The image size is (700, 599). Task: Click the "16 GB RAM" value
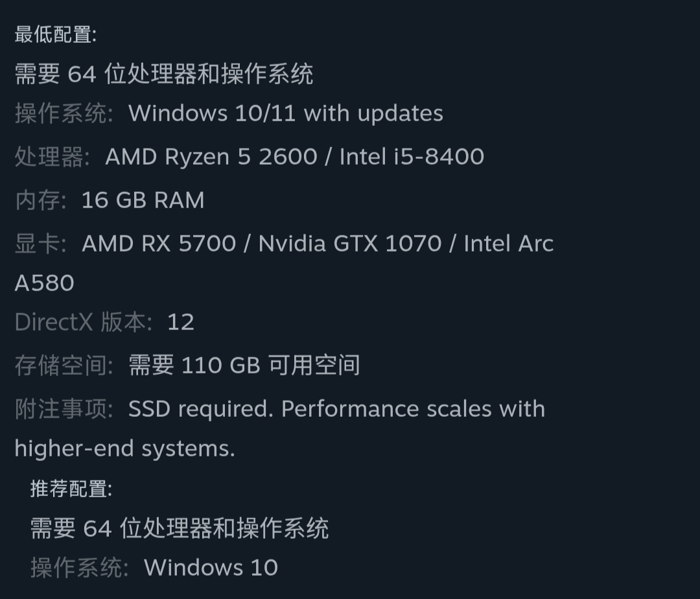click(143, 200)
